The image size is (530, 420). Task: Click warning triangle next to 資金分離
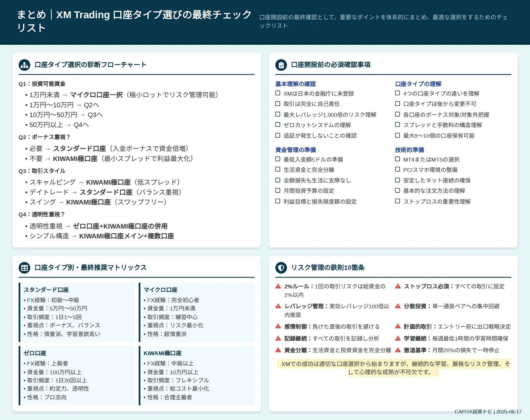278,350
